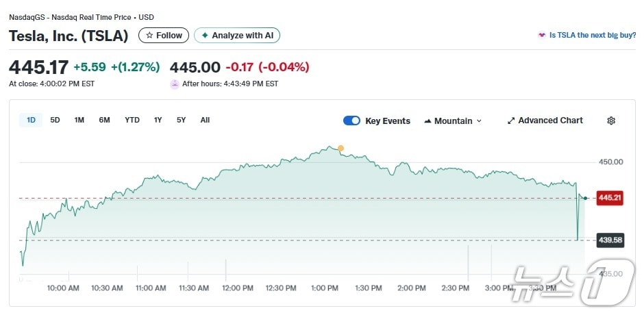
Task: Click the sparkle icon in Analyze with AI
Action: coord(204,36)
